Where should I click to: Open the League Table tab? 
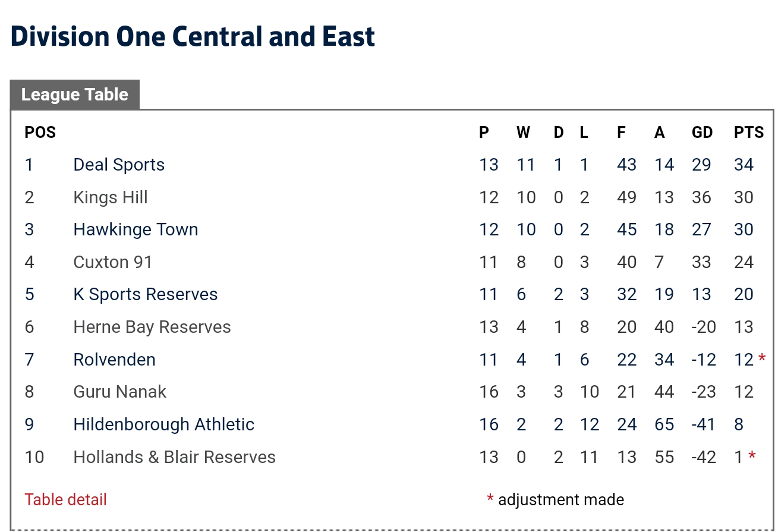[x=75, y=95]
